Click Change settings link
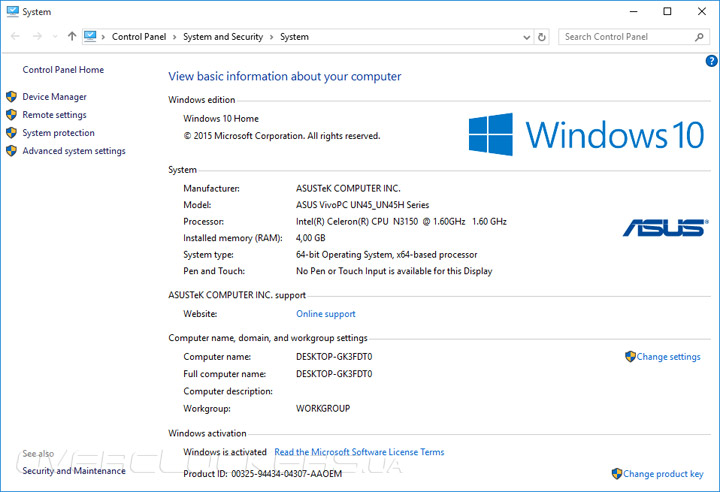720x492 pixels. [x=669, y=357]
